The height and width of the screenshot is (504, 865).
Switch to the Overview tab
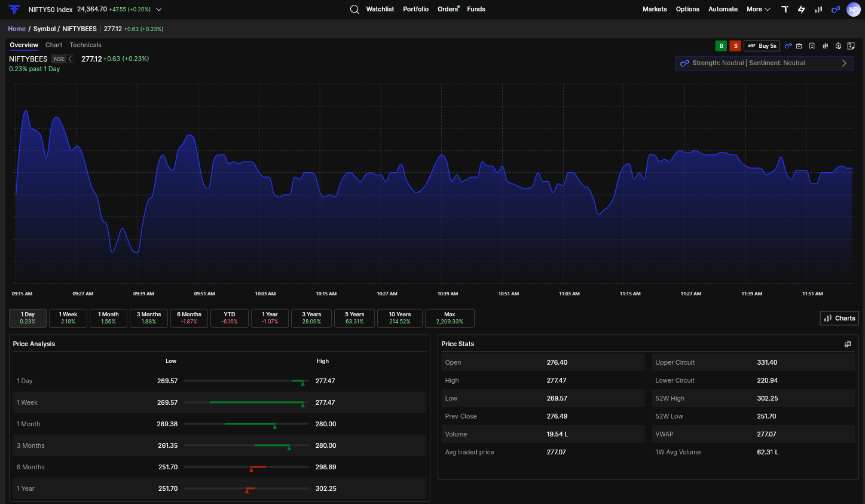pyautogui.click(x=24, y=45)
